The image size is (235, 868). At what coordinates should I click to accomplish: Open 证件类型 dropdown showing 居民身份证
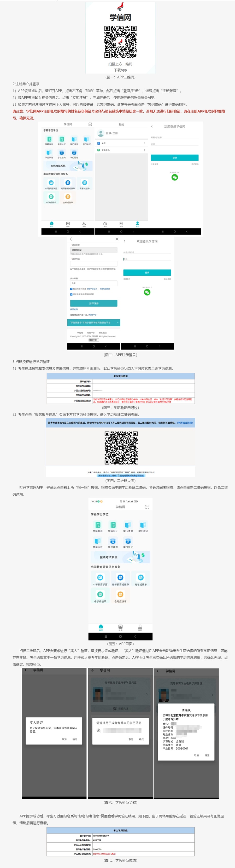pos(94,250)
